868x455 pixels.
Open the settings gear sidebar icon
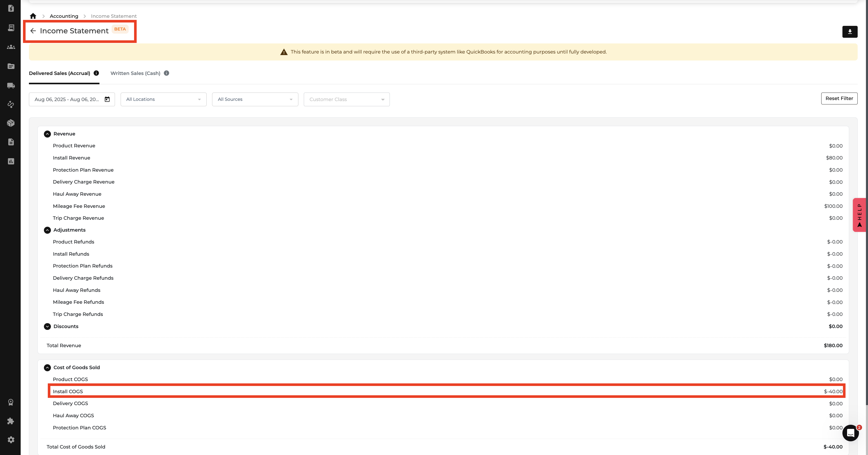coord(11,440)
